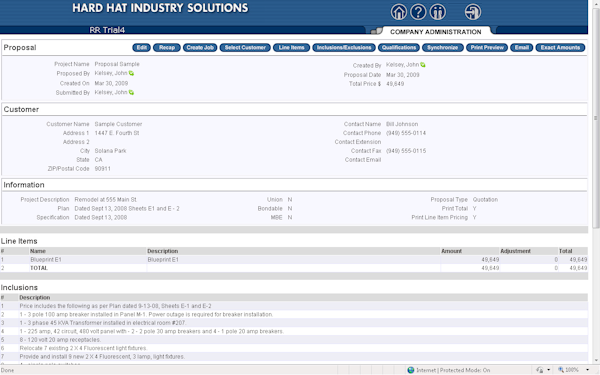Image resolution: width=600 pixels, height=375 pixels.
Task: Click inclusion 'Relocate 7 existing 2 X 4 Fluorescent light fixtures.'
Action: (83, 348)
